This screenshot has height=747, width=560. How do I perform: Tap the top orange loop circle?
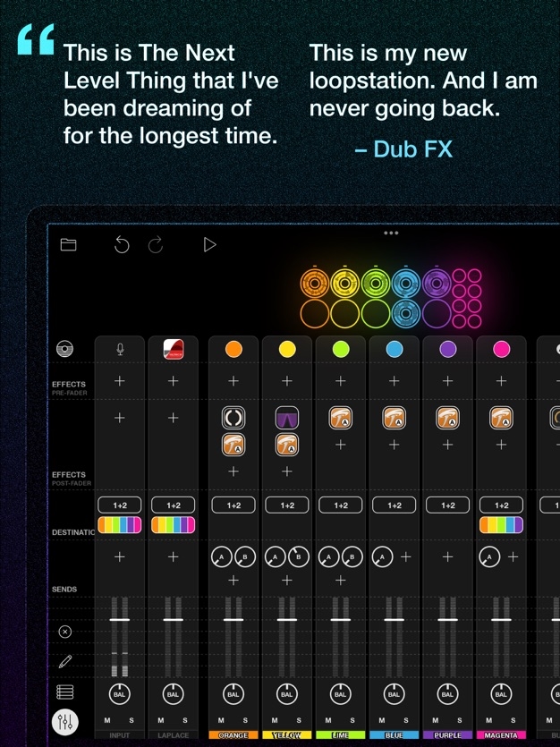pos(315,284)
